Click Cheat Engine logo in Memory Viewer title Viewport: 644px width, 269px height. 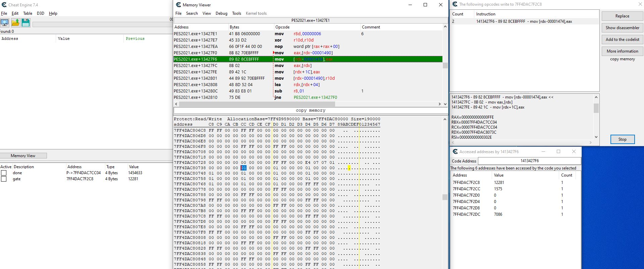[x=178, y=5]
